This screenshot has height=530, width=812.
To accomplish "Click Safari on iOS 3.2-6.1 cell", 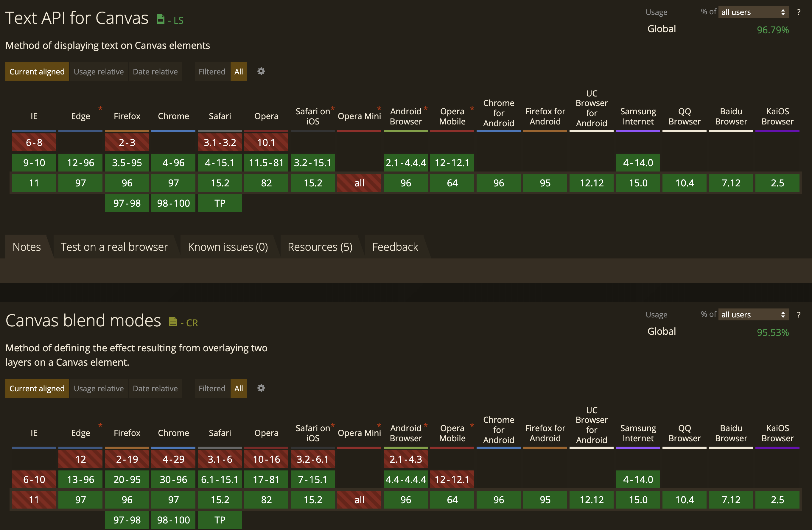I will [312, 459].
